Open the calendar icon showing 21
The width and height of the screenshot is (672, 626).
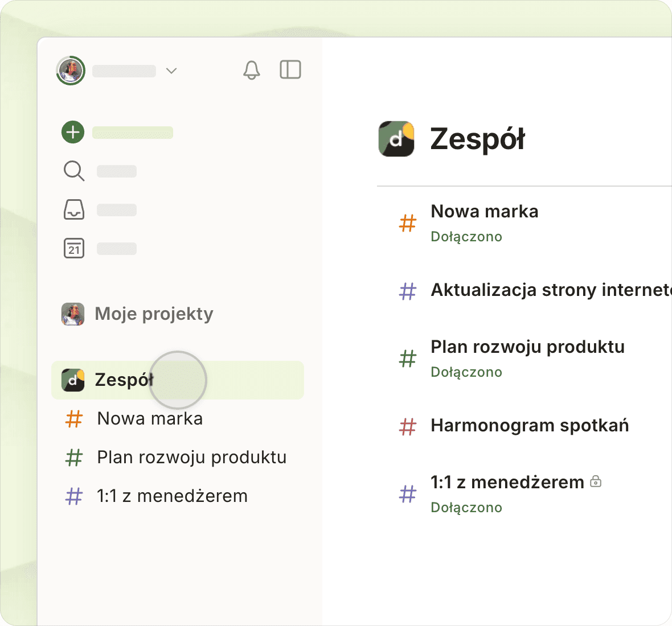[x=74, y=248]
